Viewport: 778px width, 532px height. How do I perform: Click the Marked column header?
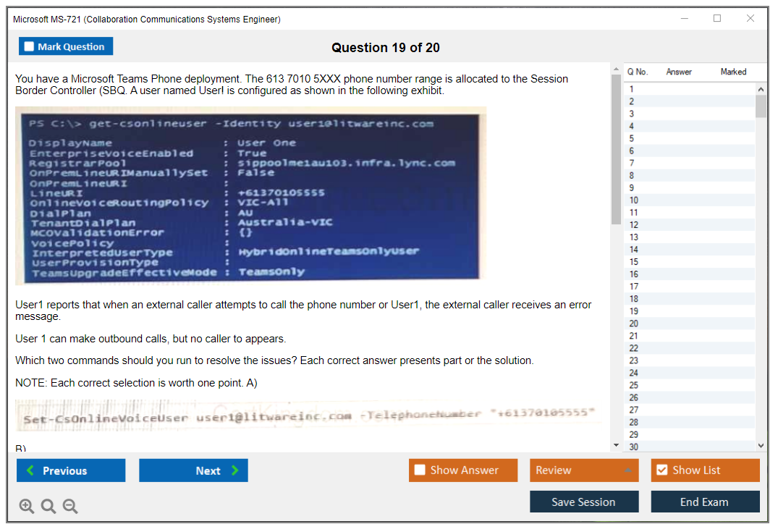(x=733, y=72)
